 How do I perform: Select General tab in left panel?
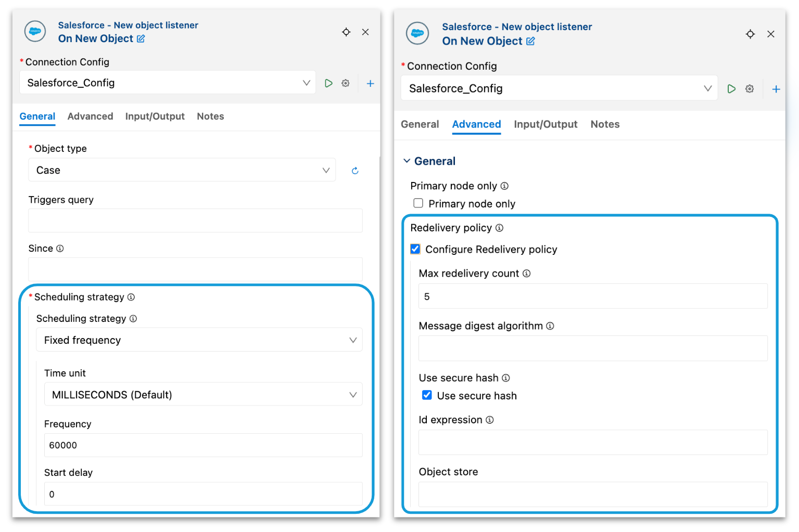37,116
